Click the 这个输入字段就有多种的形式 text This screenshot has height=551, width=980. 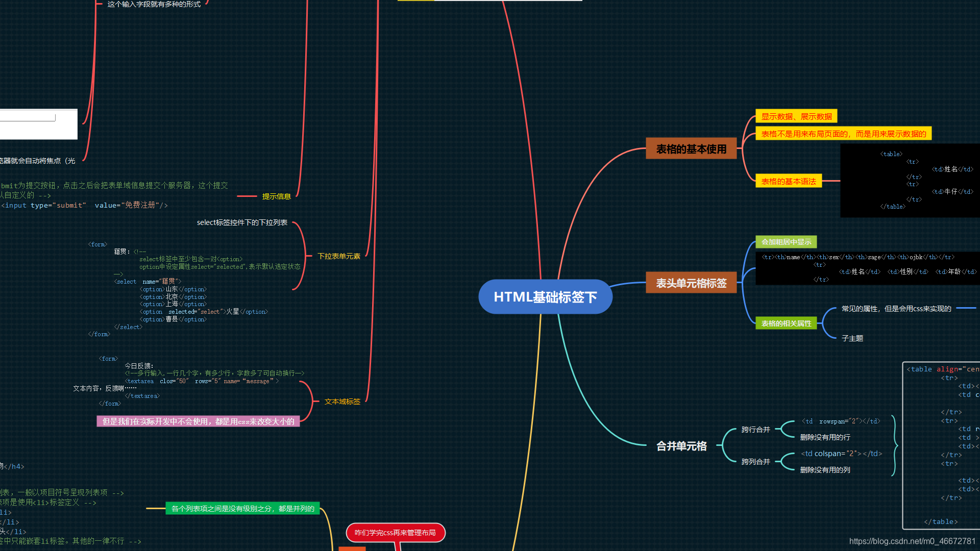coord(154,4)
